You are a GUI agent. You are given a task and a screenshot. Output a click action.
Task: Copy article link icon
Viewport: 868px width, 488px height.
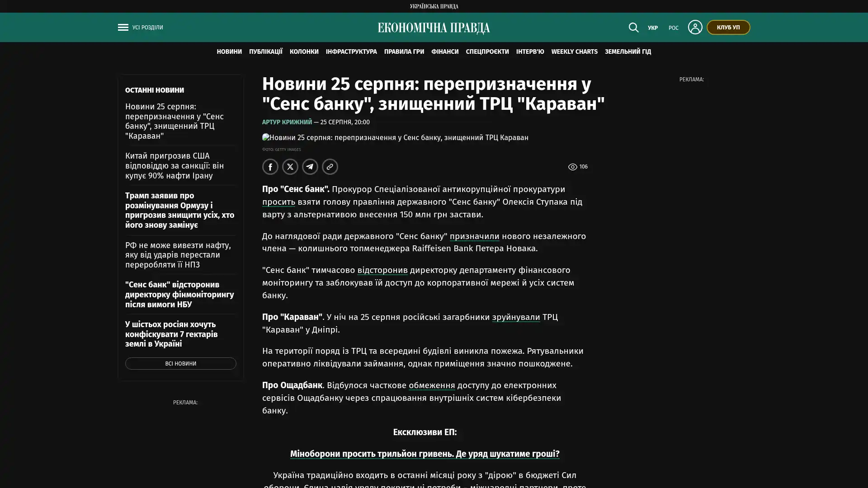330,167
